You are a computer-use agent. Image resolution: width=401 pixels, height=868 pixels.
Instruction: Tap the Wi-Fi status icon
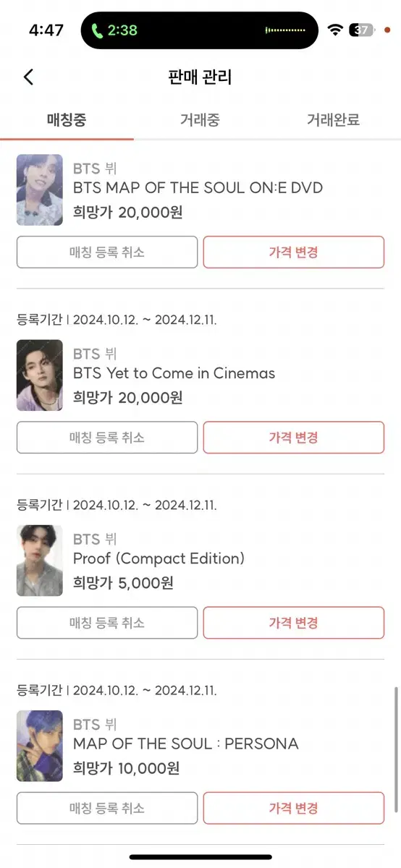coord(334,30)
